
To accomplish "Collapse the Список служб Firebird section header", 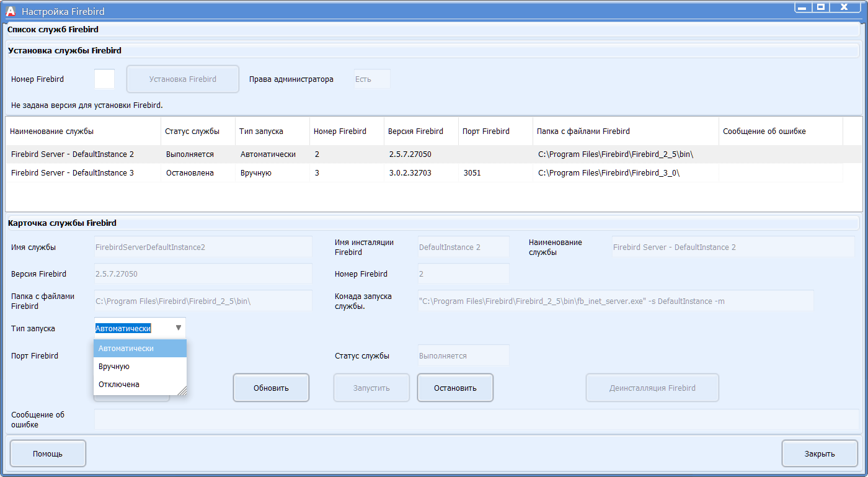I will [432, 29].
